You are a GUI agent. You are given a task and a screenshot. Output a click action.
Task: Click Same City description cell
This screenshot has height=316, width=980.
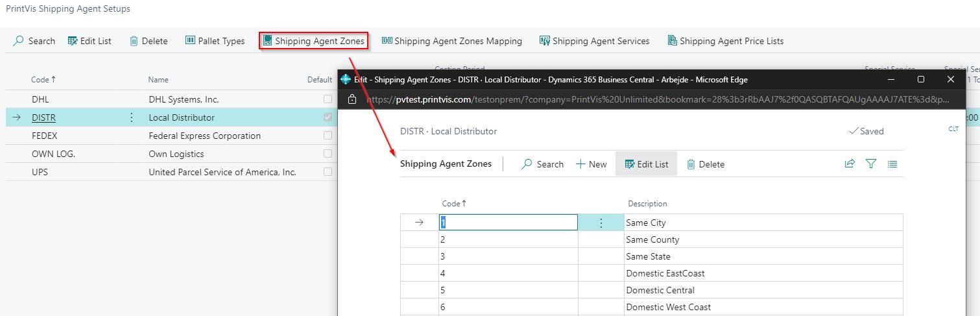pyautogui.click(x=763, y=223)
